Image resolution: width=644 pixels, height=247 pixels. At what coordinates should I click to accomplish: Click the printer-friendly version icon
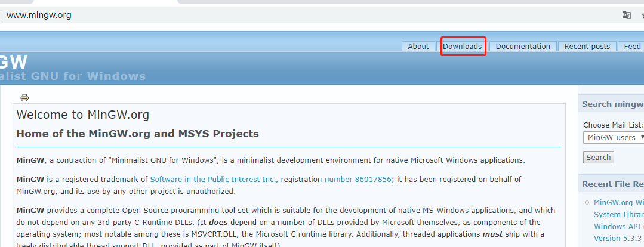point(24,98)
